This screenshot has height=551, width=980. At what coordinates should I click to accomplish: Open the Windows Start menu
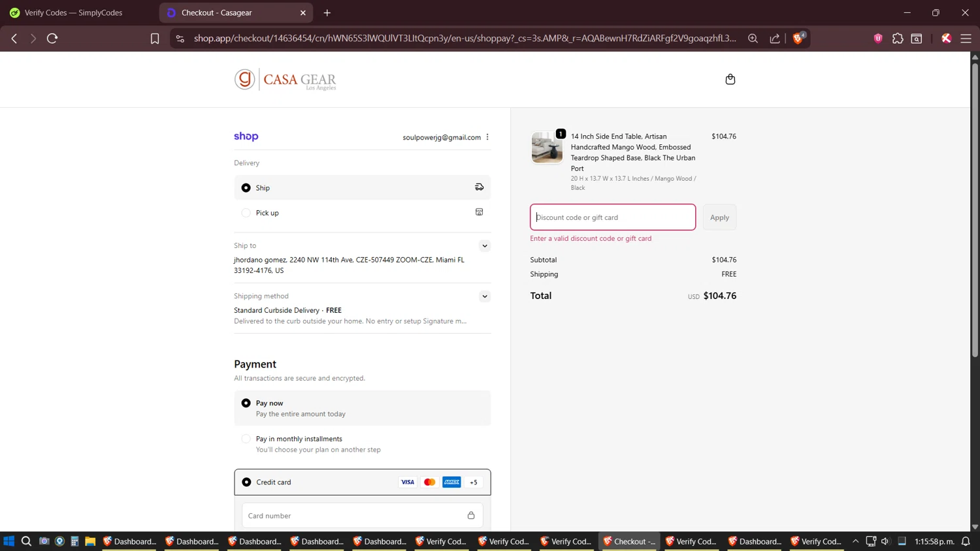coord(9,541)
